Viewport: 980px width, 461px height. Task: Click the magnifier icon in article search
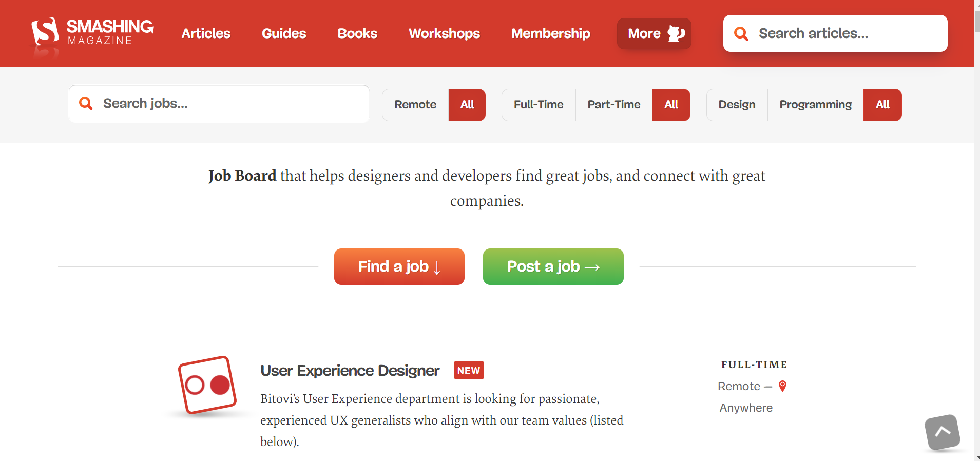(741, 33)
